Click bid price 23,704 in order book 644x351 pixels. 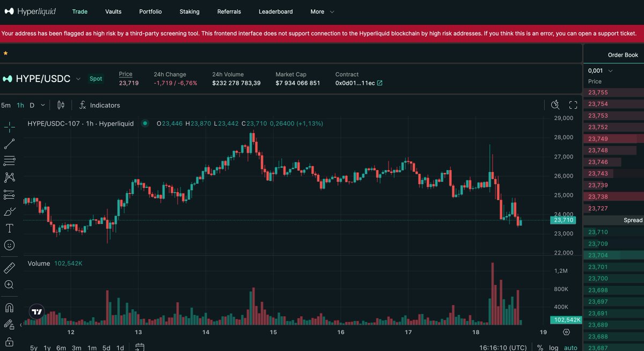[x=598, y=255]
